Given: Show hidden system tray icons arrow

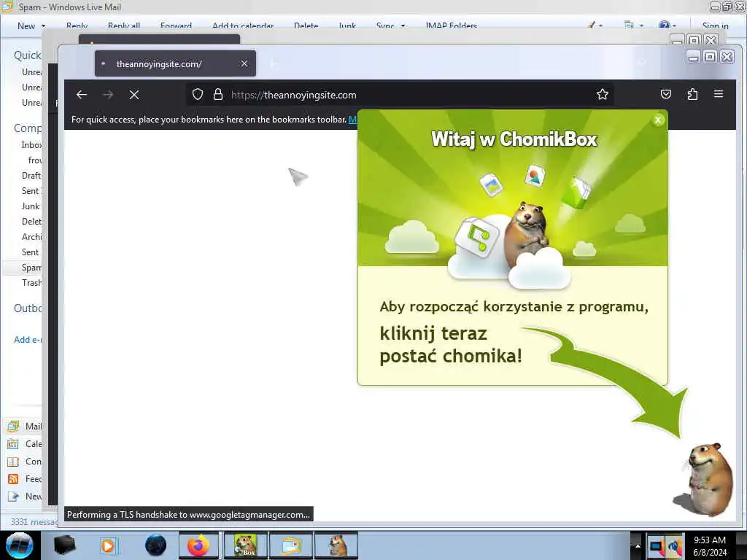Looking at the screenshot, I should pos(638,545).
